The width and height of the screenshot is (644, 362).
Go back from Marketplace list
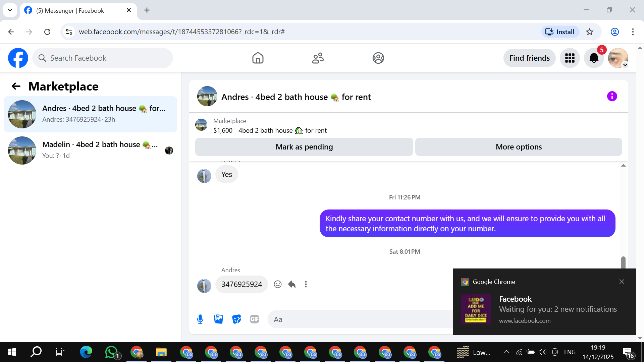tap(16, 86)
